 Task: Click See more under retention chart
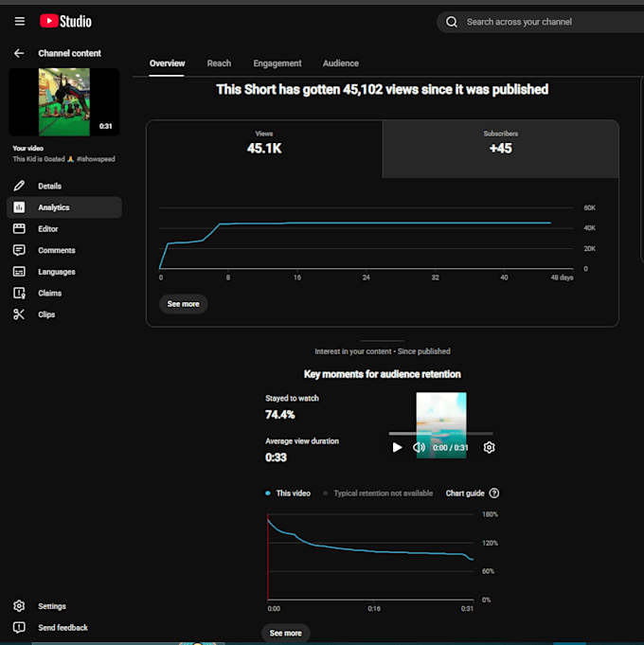(285, 633)
